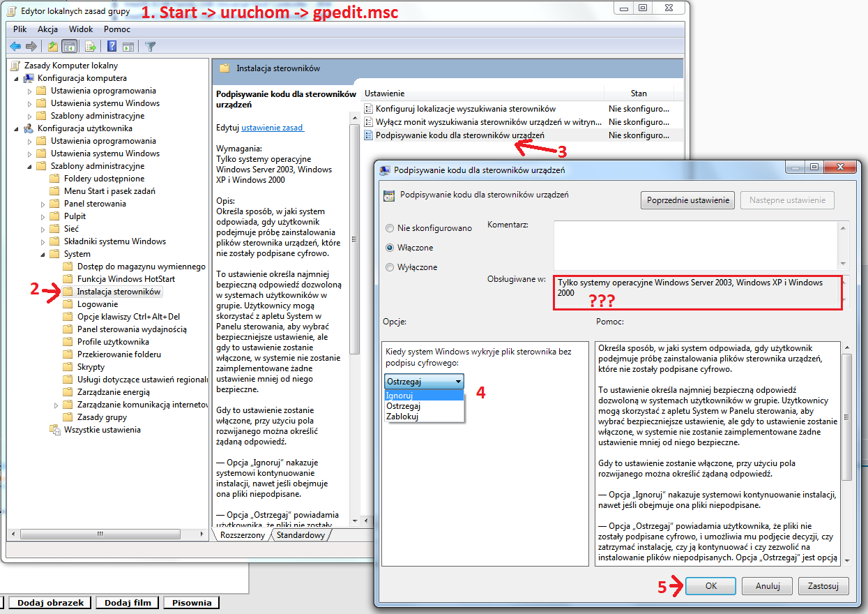Open the Pomoc menu
The height and width of the screenshot is (614, 868).
tap(117, 29)
